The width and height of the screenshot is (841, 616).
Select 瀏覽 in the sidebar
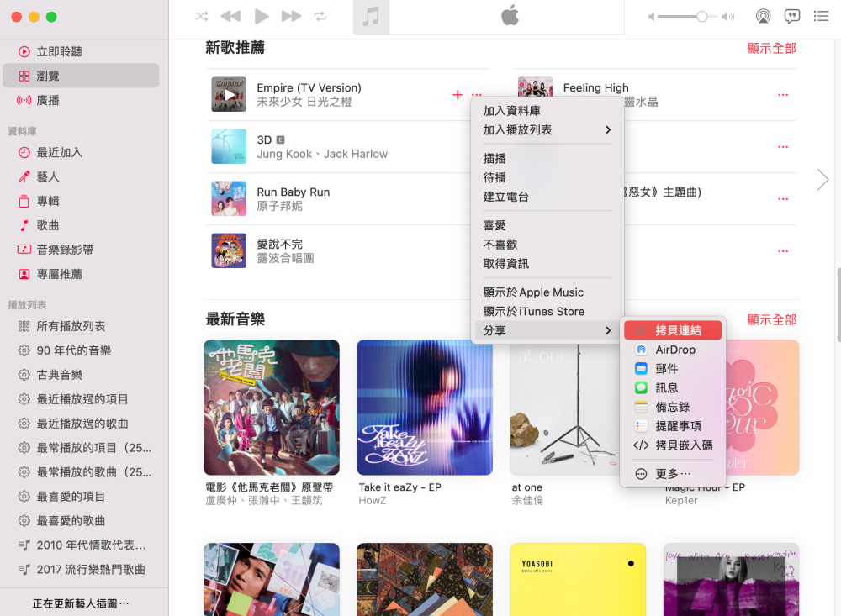81,76
